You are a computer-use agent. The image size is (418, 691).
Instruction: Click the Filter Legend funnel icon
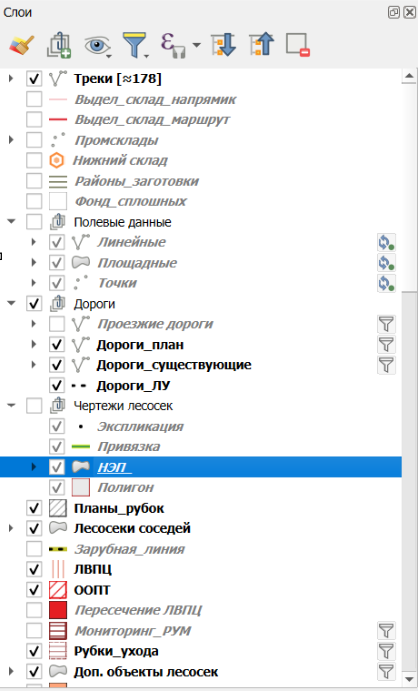[x=135, y=45]
